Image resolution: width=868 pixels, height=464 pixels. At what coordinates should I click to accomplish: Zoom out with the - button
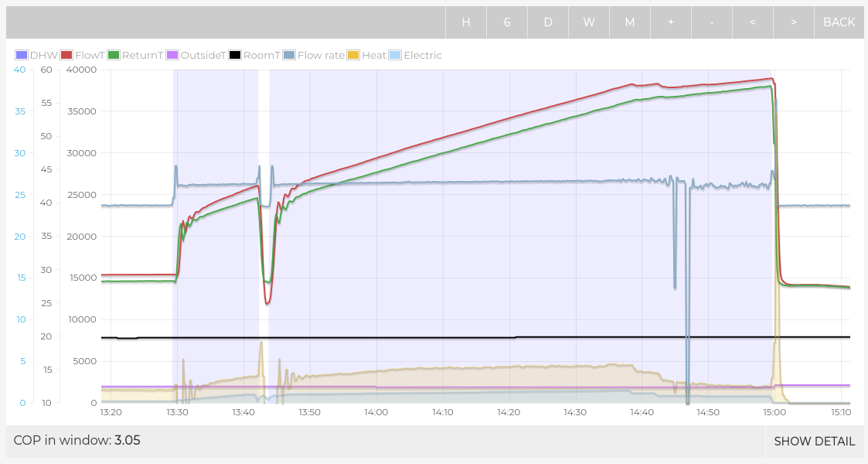pos(712,22)
